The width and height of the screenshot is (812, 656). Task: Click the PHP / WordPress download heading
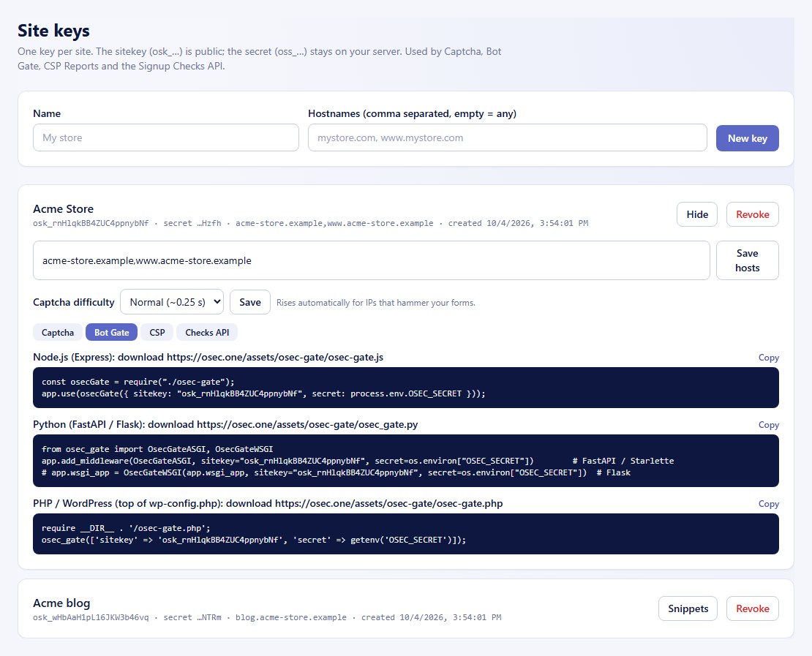[x=268, y=503]
